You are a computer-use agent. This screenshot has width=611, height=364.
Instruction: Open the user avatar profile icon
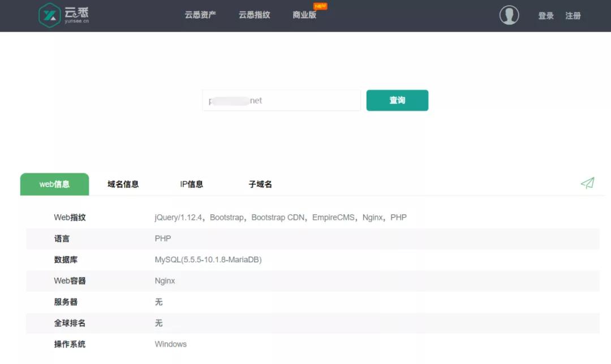click(509, 15)
